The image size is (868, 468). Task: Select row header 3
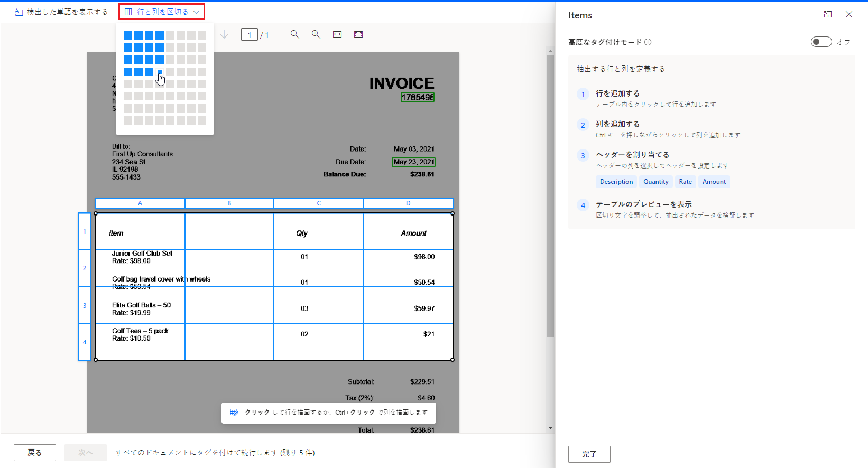(x=85, y=305)
